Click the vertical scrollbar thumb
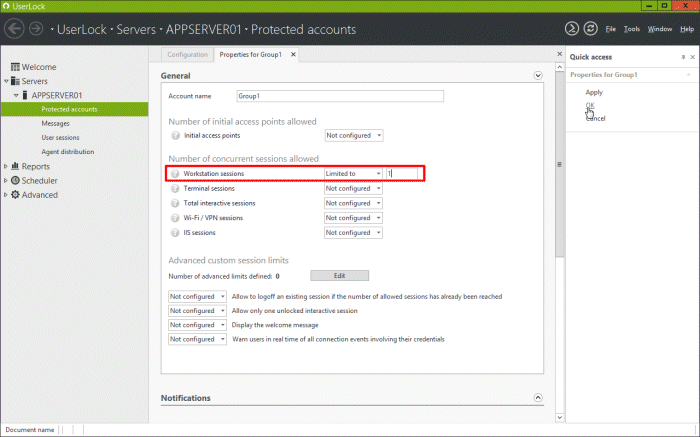Viewport: 700px width, 437px height. coord(559,164)
